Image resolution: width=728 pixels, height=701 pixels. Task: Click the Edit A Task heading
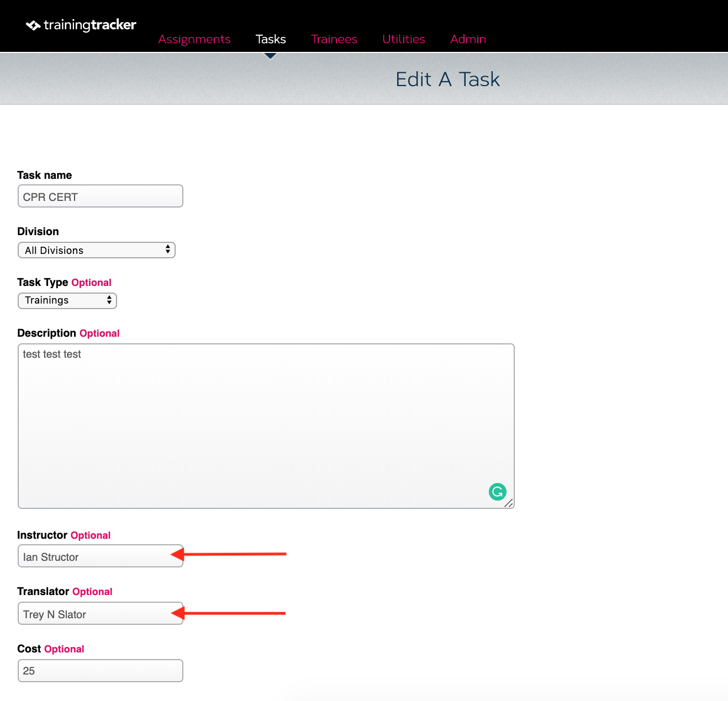pos(448,79)
